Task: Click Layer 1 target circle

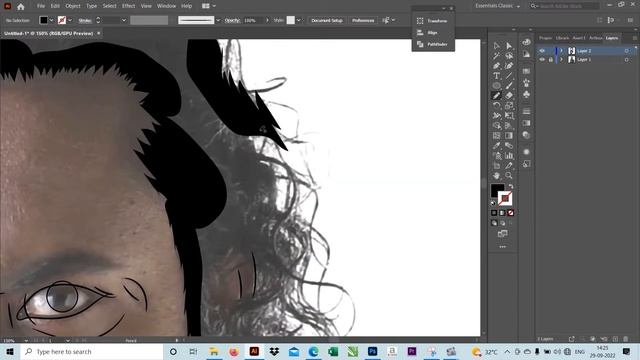Action: (627, 60)
